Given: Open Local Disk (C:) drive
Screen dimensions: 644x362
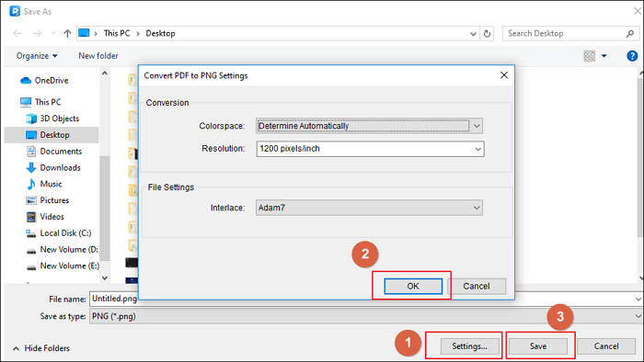Looking at the screenshot, I should [59, 233].
